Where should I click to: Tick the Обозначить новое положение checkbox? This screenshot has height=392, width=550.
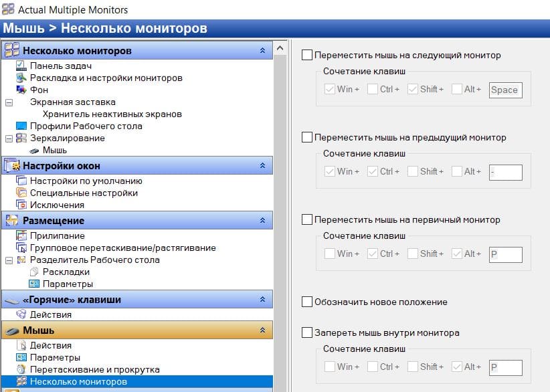(307, 302)
